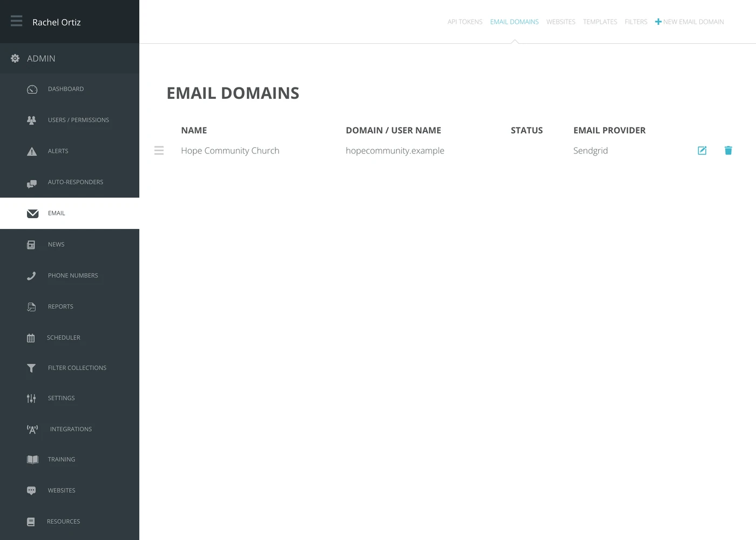
Task: Open the Reports document icon
Action: (x=31, y=307)
